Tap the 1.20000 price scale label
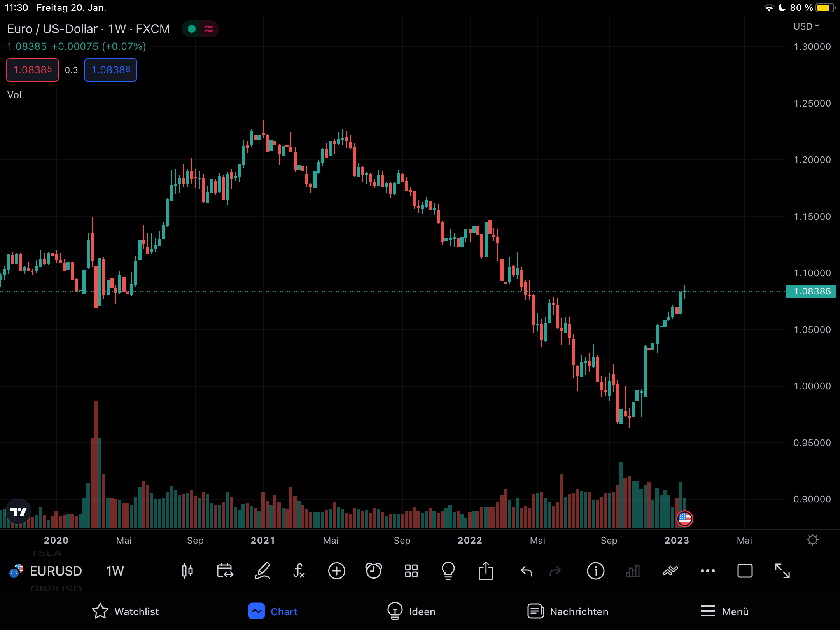The image size is (840, 630). [812, 160]
